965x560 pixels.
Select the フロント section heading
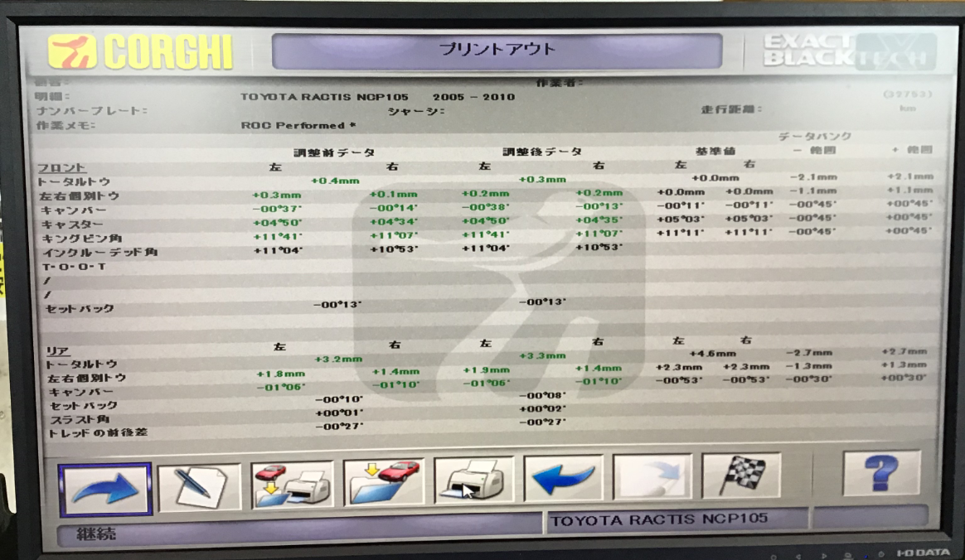click(x=61, y=168)
